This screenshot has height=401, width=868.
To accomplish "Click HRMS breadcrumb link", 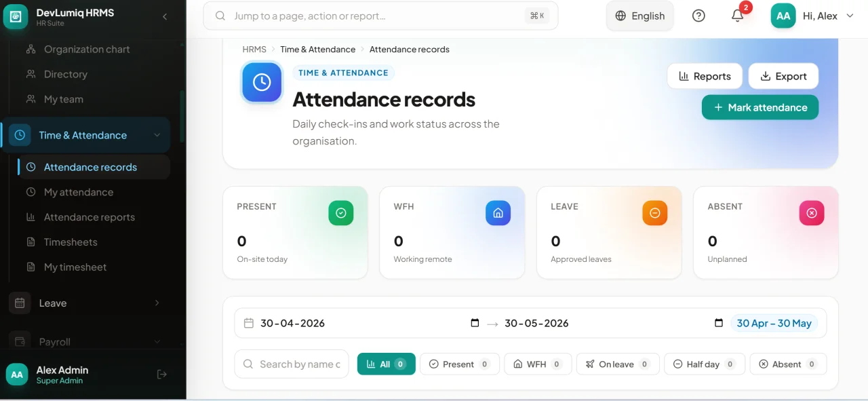I will (254, 50).
